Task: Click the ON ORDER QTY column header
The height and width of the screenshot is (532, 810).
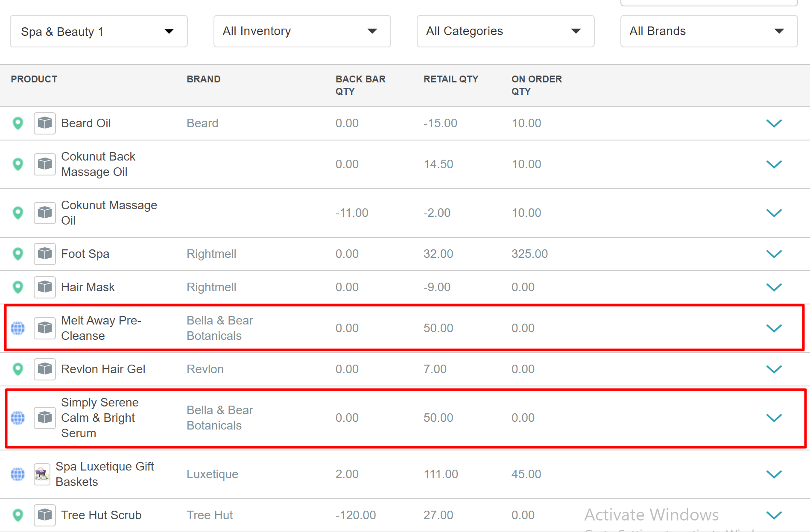Action: pyautogui.click(x=537, y=85)
